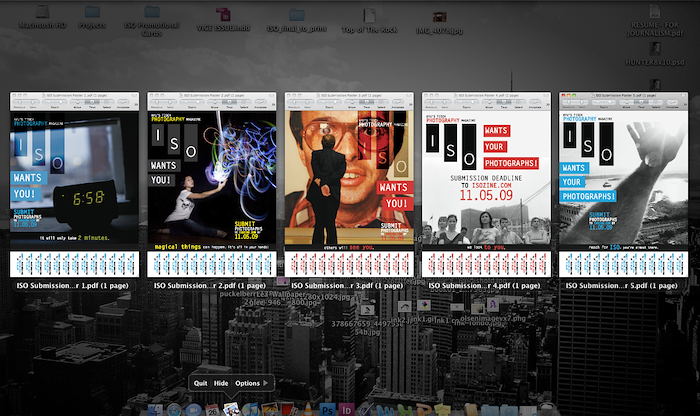700x416 pixels.
Task: Open the iChat camera icon in dock
Action: tap(193, 410)
